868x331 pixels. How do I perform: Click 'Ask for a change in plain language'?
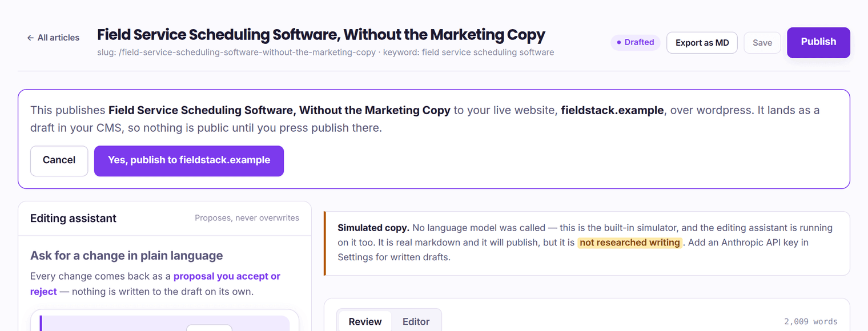[127, 256]
